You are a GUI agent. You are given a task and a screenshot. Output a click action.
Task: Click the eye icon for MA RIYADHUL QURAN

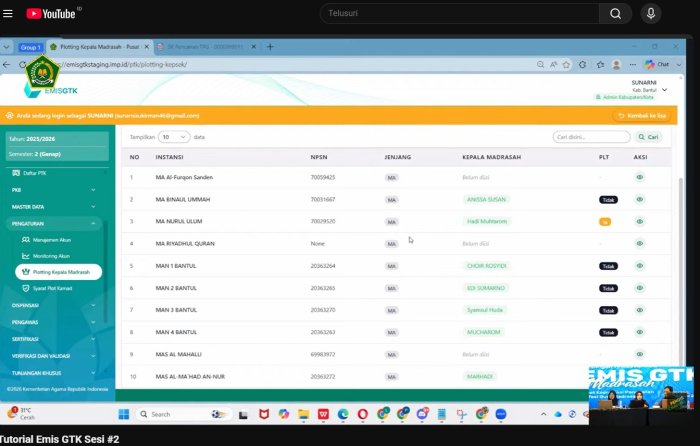click(640, 243)
